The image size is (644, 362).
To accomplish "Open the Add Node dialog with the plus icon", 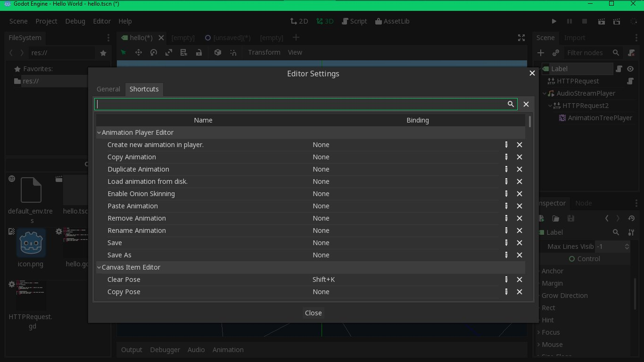I will [x=540, y=52].
